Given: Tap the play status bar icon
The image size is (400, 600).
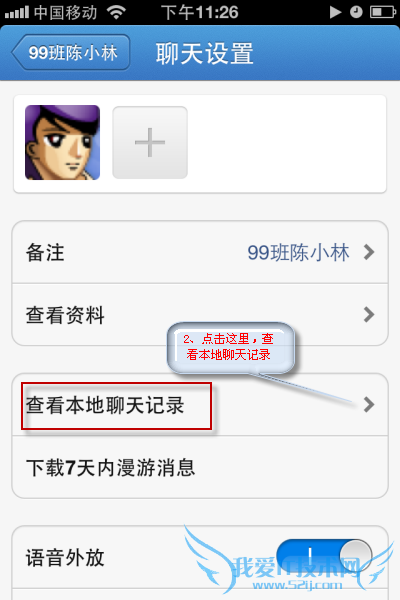Looking at the screenshot, I should pos(335,12).
